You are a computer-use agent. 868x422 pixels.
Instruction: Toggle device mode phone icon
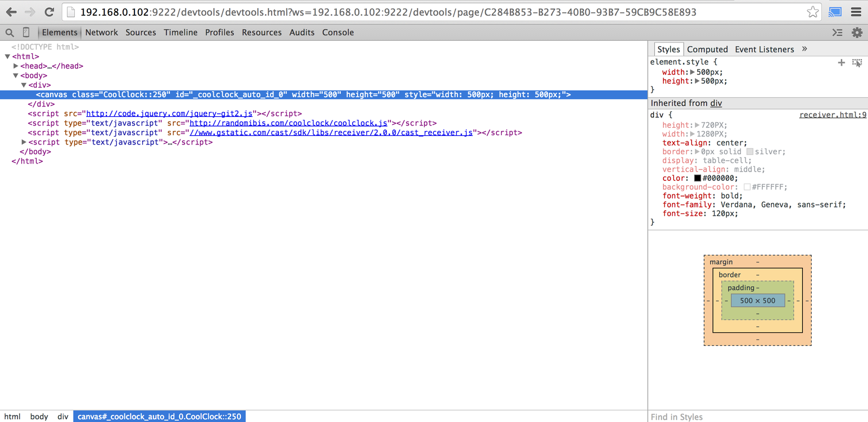[26, 33]
